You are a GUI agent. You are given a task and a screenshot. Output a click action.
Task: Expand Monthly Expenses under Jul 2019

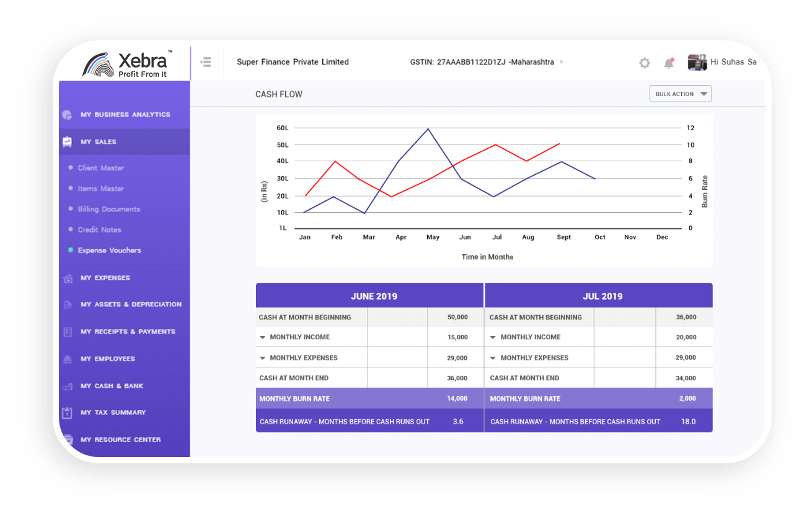493,358
